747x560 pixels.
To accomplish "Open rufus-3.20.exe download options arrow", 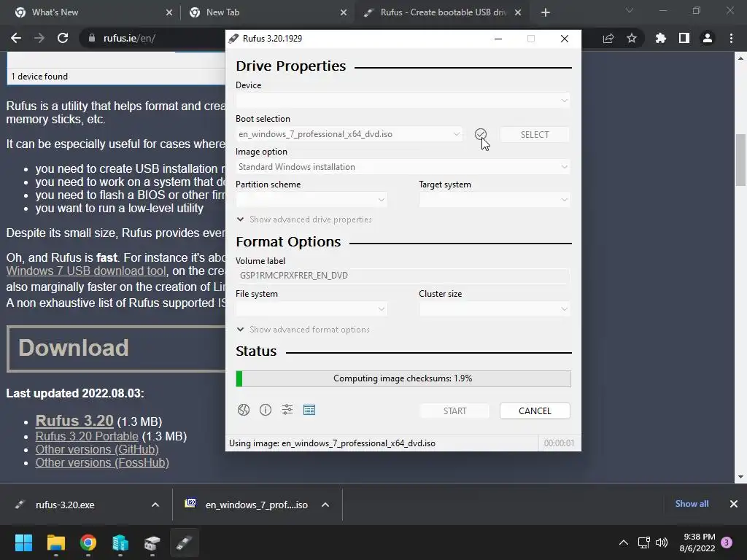I will [155, 505].
